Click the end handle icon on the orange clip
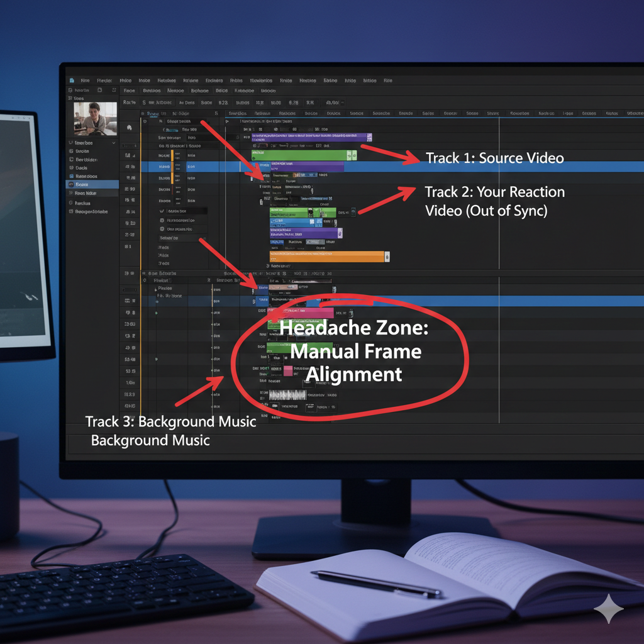The image size is (644, 644). (387, 257)
